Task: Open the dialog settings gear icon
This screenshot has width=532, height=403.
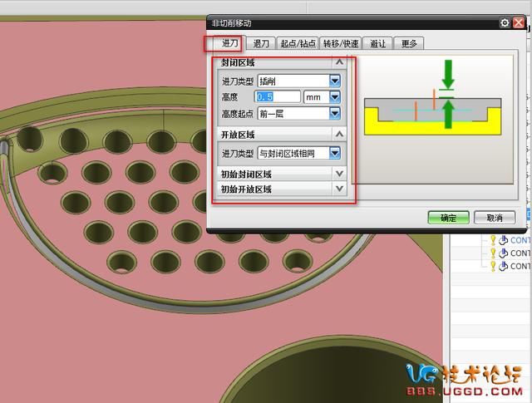Action: pos(505,22)
